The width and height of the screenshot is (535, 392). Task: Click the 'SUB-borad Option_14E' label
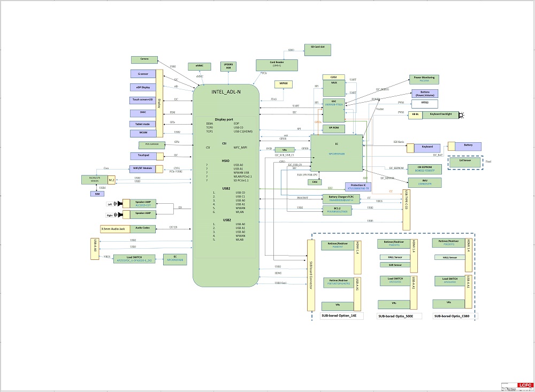339,316
